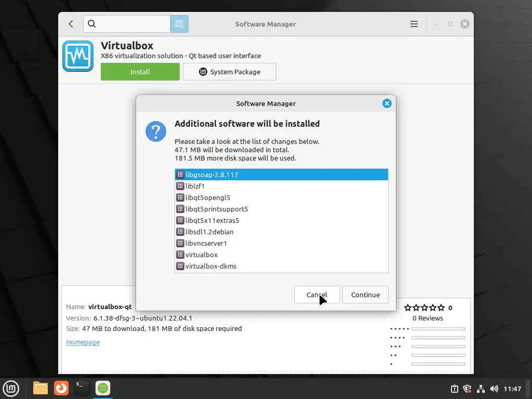Select liblzf1 package row
The width and height of the screenshot is (532, 399).
coord(281,187)
